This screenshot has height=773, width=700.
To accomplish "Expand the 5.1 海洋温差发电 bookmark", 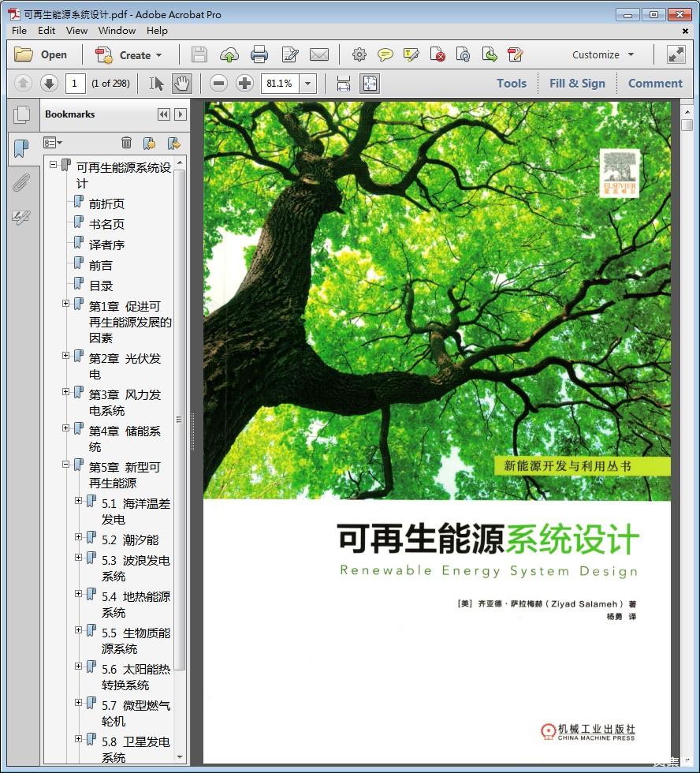I will coord(78,501).
